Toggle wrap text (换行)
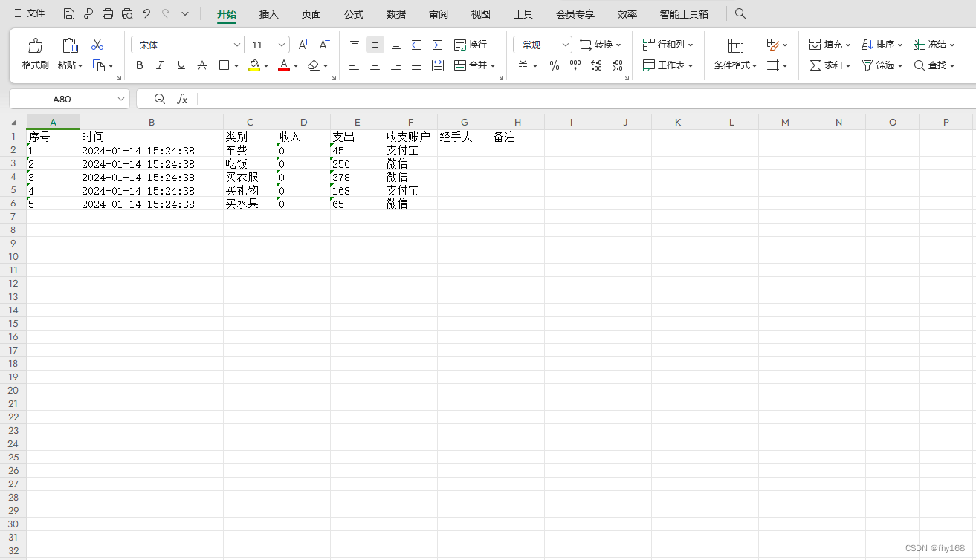Image resolution: width=976 pixels, height=560 pixels. pyautogui.click(x=471, y=45)
